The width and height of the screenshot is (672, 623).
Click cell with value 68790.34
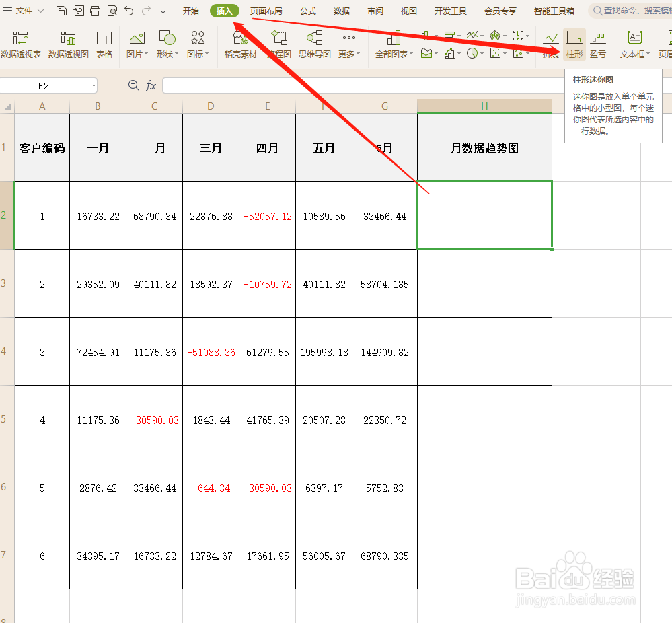click(x=154, y=216)
